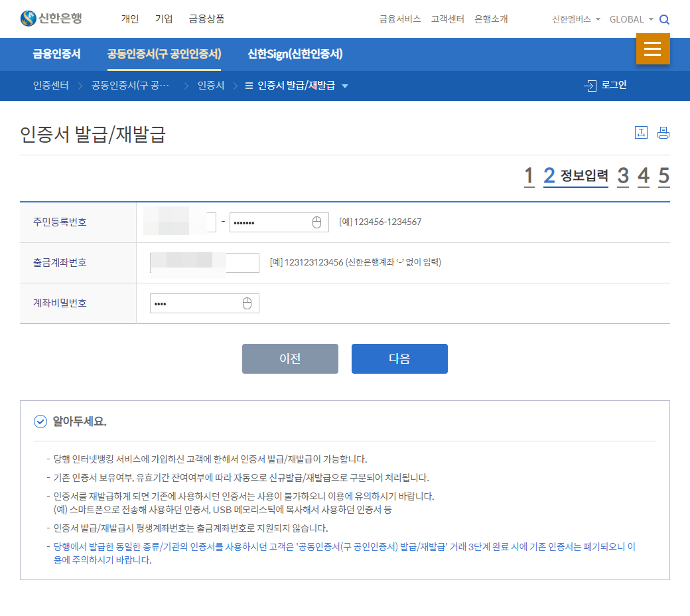Click the print icon next to the page title
This screenshot has width=690, height=616.
coord(663,132)
